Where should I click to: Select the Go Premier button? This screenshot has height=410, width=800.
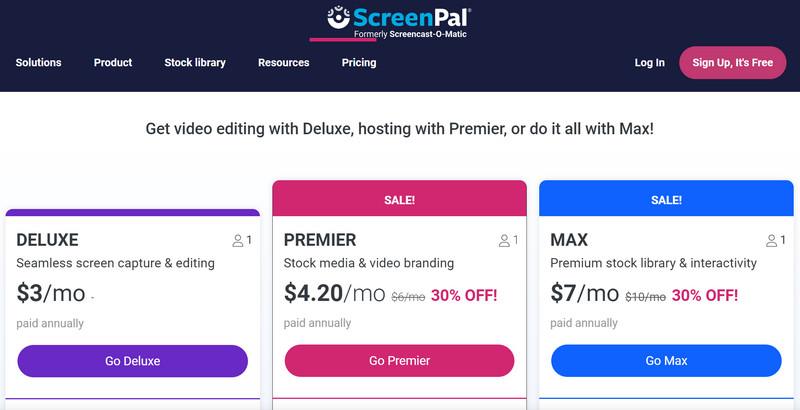pyautogui.click(x=399, y=361)
